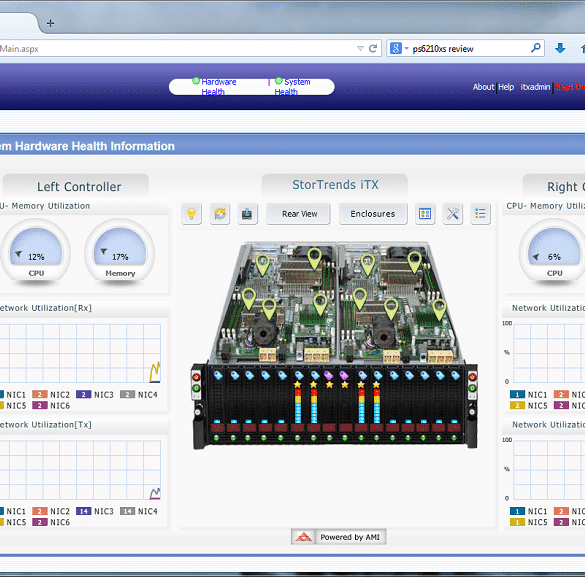The image size is (585, 577).
Task: Click the NIC4 swatch showing 14 in left Tx legend
Action: click(127, 511)
